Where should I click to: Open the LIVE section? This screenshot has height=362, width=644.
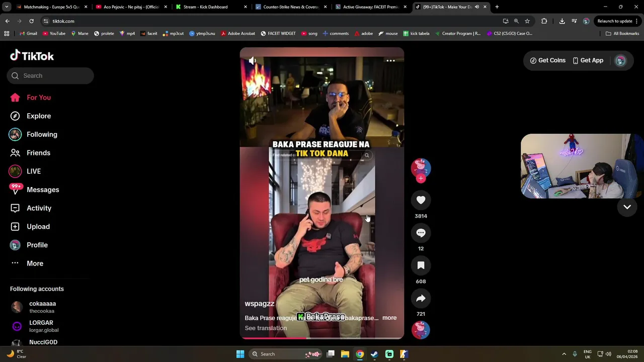(25, 171)
